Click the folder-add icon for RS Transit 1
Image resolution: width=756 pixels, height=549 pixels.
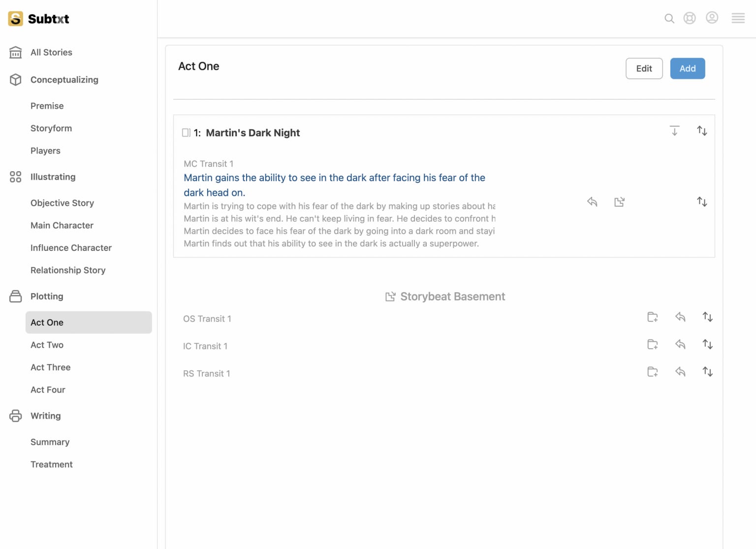[653, 372]
